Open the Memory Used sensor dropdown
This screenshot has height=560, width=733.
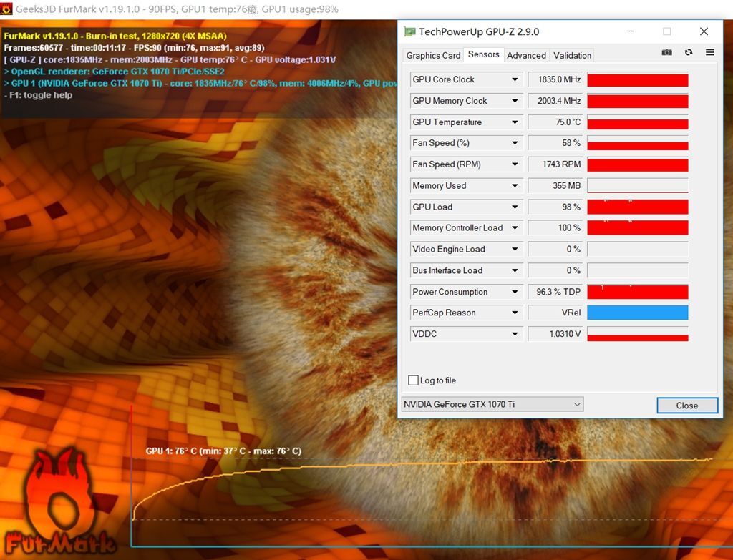(x=515, y=186)
